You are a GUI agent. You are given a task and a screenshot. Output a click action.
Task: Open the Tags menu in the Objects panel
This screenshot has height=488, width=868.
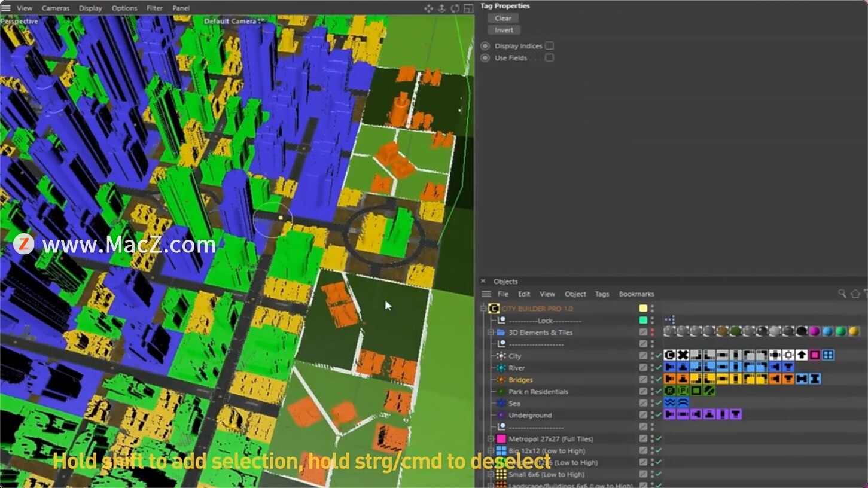(602, 294)
